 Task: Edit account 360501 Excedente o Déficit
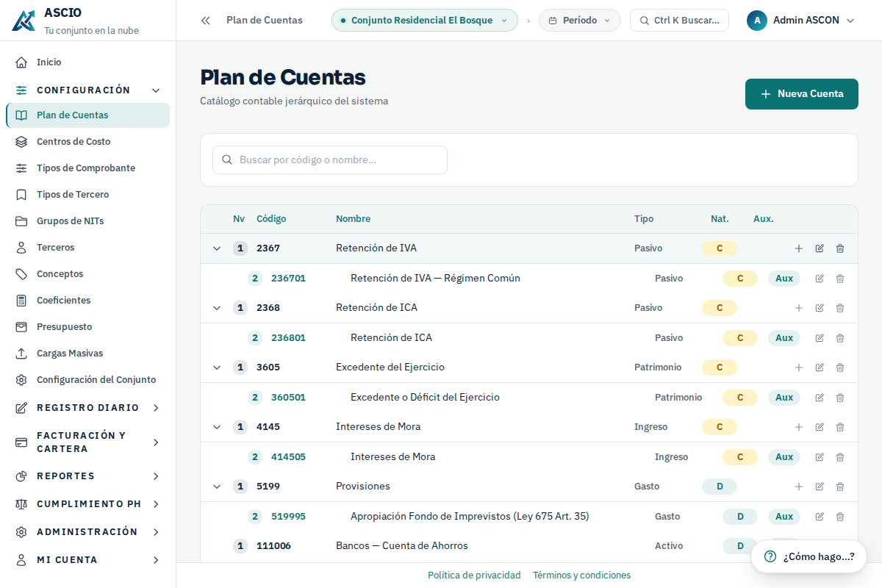point(820,398)
